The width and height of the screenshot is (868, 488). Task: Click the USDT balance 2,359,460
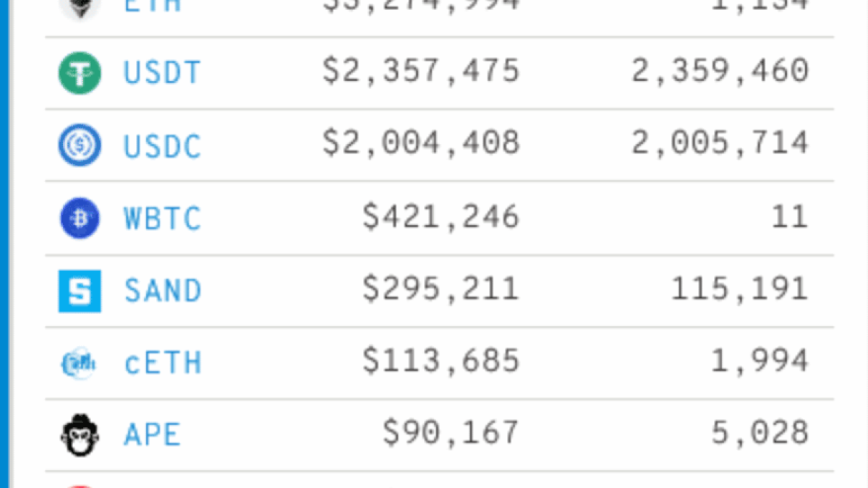click(720, 72)
